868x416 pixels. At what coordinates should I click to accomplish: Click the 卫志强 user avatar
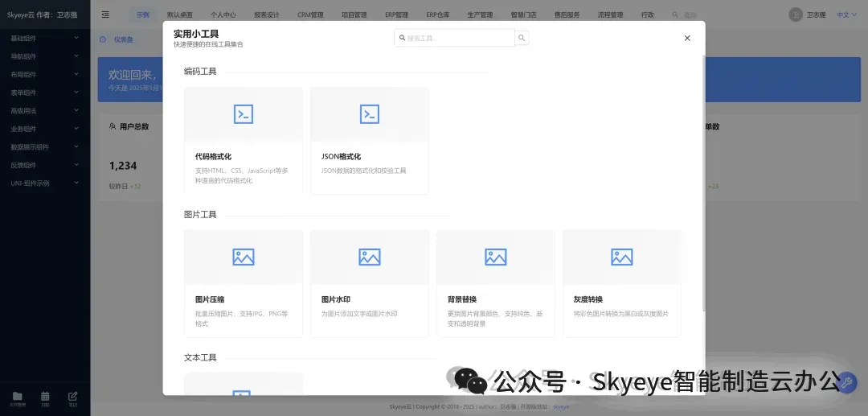(x=796, y=15)
